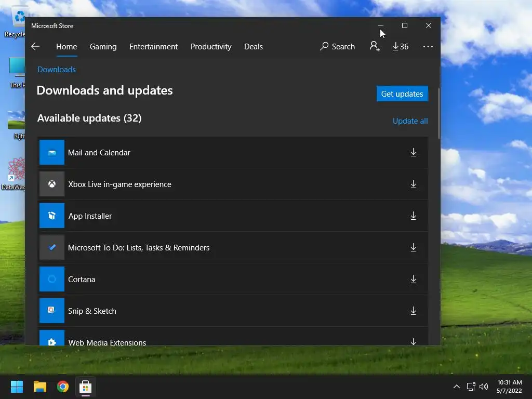Click the Get updates button
Viewport: 532px width, 399px height.
[402, 94]
